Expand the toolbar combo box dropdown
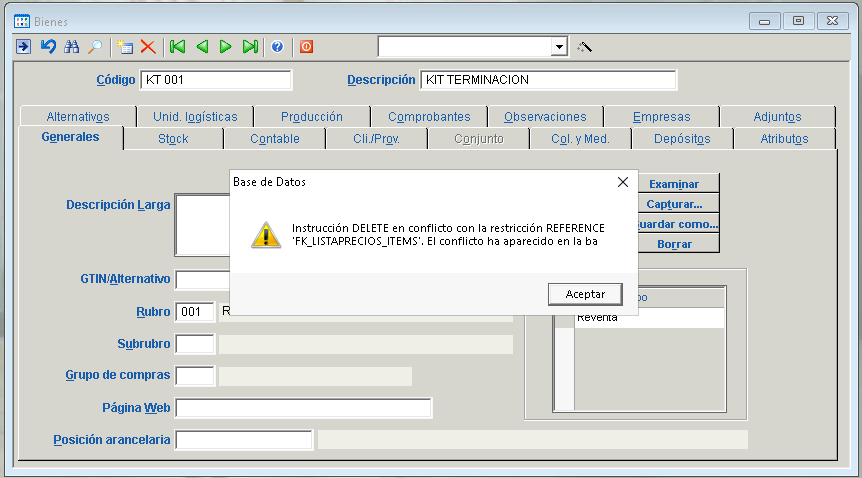862x478 pixels. (559, 47)
